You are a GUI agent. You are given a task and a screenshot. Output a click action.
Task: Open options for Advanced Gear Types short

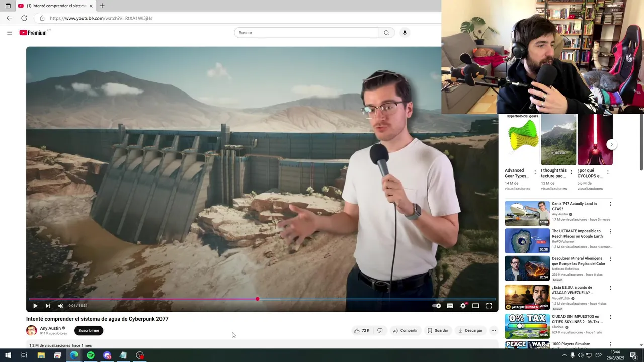click(534, 172)
